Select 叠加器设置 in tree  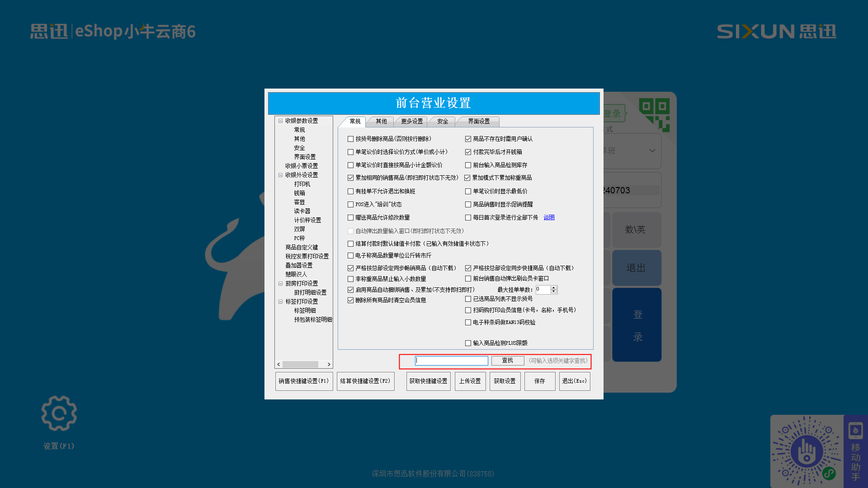[299, 265]
